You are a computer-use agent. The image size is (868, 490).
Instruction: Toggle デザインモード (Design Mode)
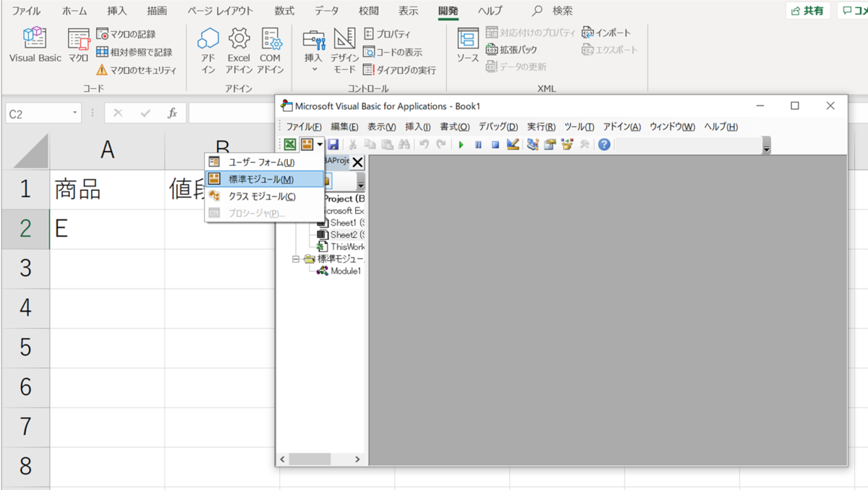click(x=344, y=51)
